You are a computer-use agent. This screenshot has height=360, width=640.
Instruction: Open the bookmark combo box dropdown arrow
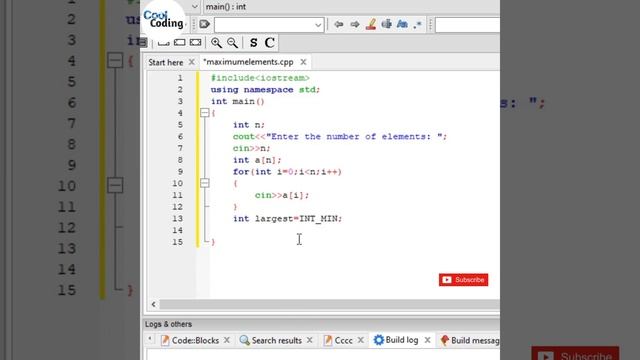point(318,25)
